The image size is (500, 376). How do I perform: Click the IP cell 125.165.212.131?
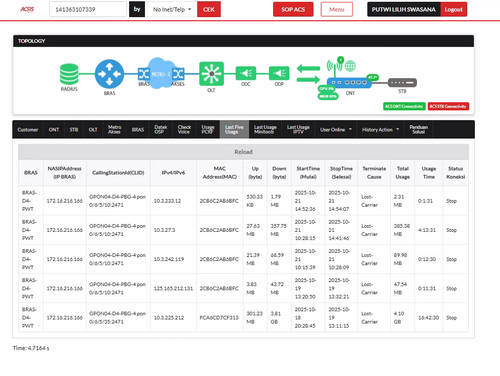(x=173, y=288)
